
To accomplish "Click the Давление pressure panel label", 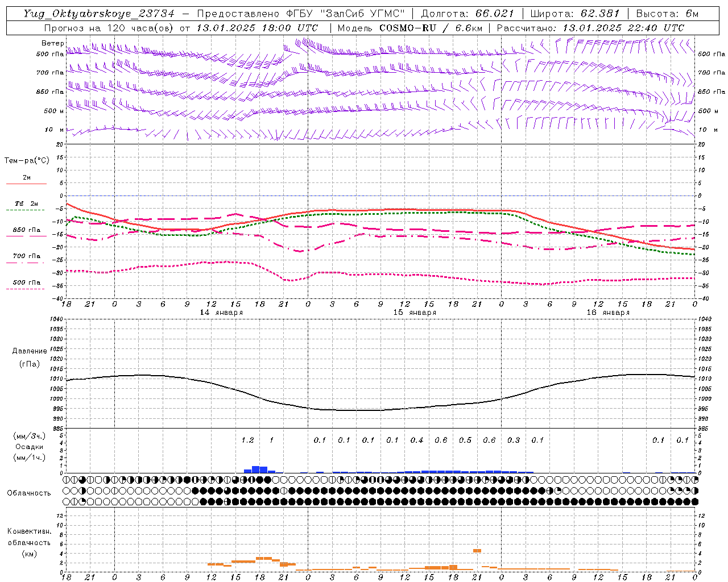I will click(x=30, y=351).
